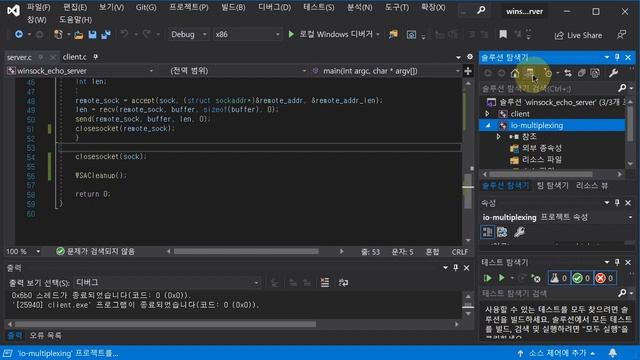
Task: Click the Test Explorer search magnifier icon
Action: (622, 293)
